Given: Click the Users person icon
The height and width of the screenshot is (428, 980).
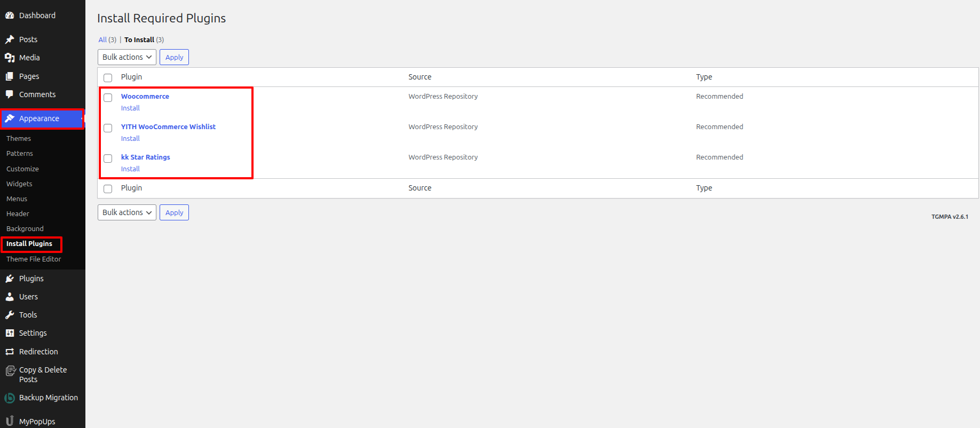Looking at the screenshot, I should tap(10, 297).
